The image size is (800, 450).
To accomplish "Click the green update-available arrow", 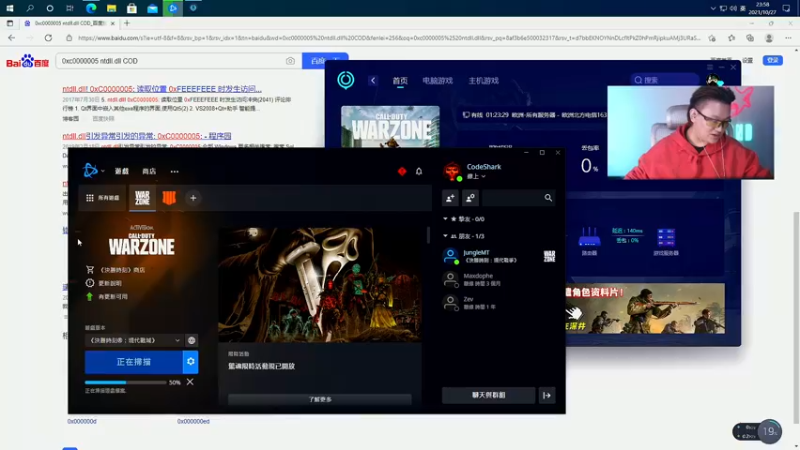I will pos(90,296).
